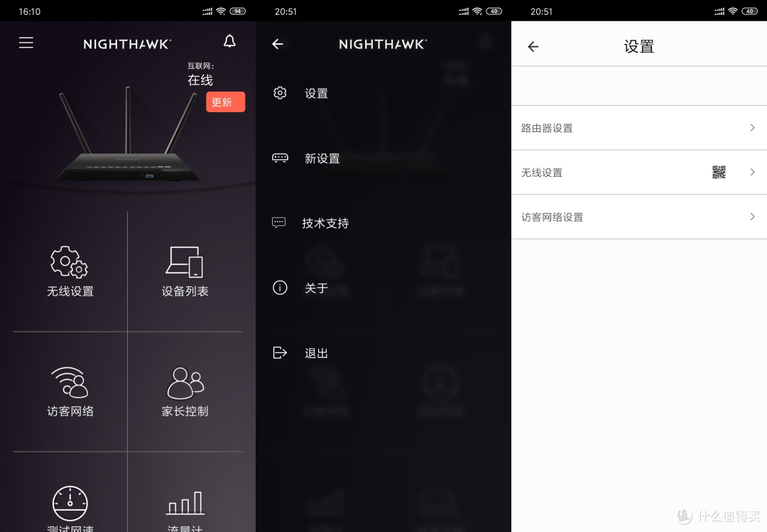767x532 pixels.
Task: Open 路由器设置 router settings row
Action: click(x=639, y=128)
